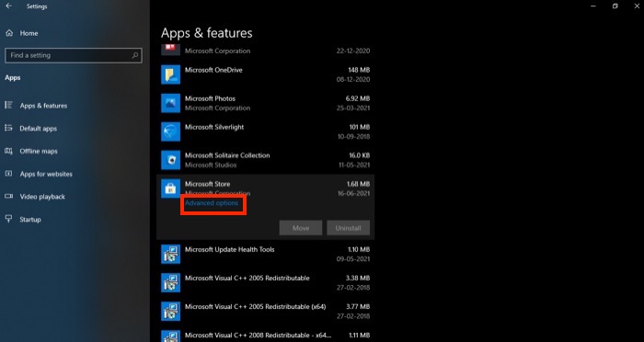Click the back arrow in Settings

(8, 6)
